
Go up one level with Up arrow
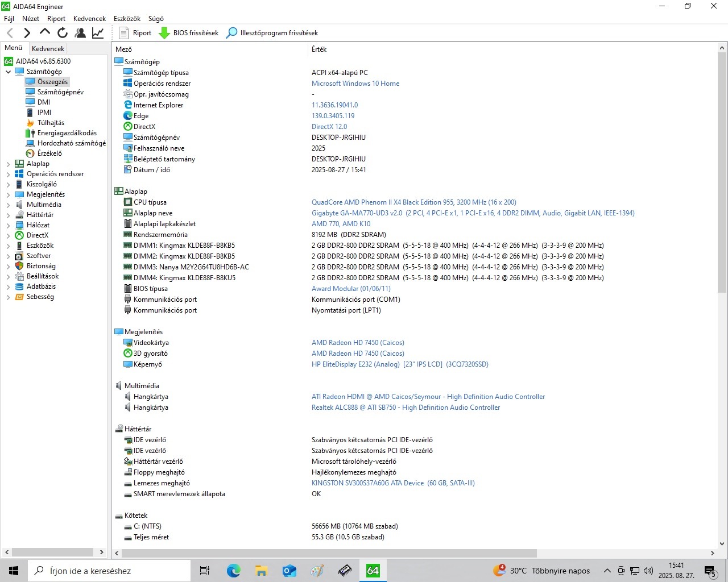[45, 33]
